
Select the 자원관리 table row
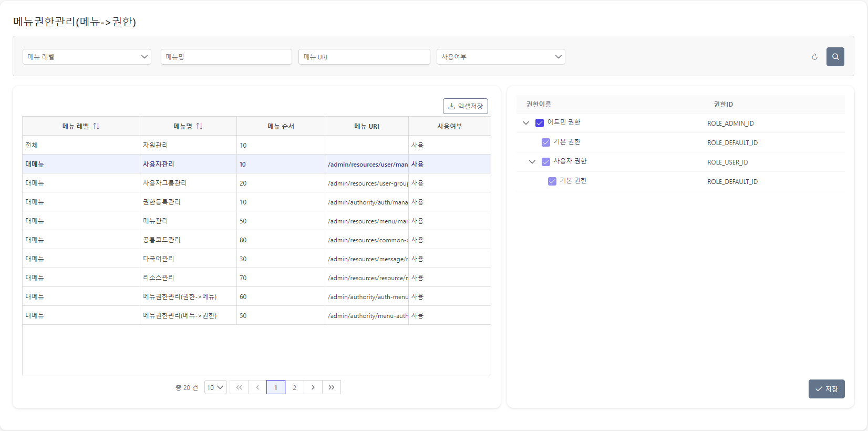click(256, 145)
